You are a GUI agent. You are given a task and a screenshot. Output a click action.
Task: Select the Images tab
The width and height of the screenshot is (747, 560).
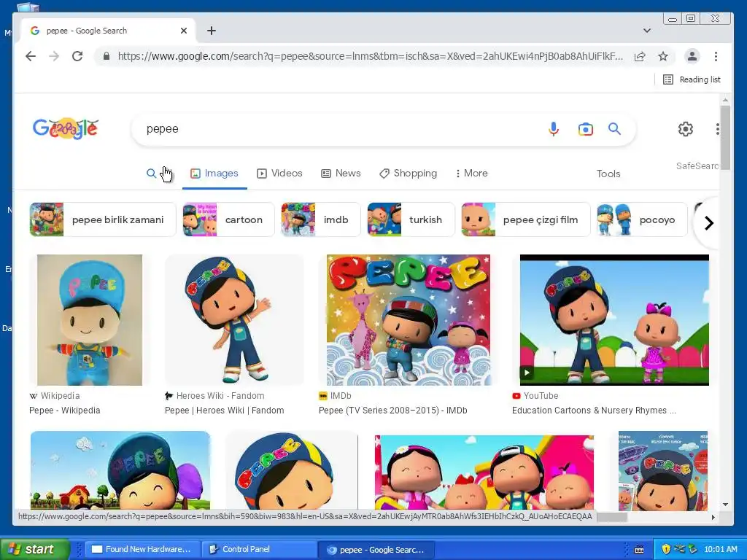214,174
